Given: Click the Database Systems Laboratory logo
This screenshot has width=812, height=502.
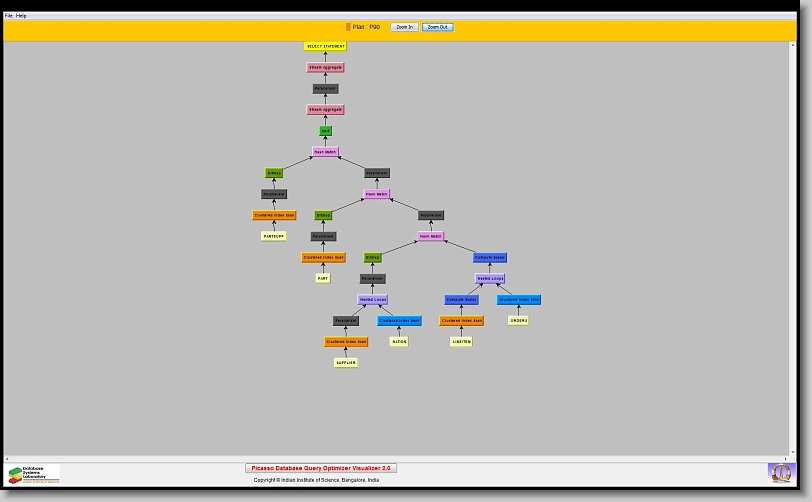Looking at the screenshot, I should pos(34,474).
